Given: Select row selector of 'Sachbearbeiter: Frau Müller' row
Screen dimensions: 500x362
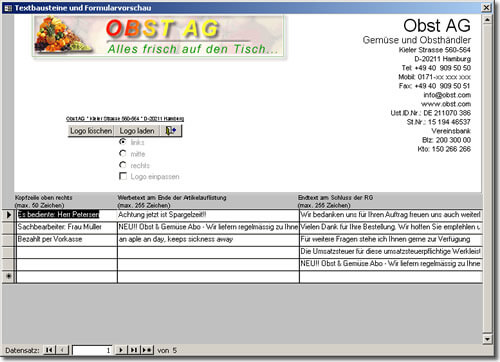Looking at the screenshot, I should tap(8, 227).
